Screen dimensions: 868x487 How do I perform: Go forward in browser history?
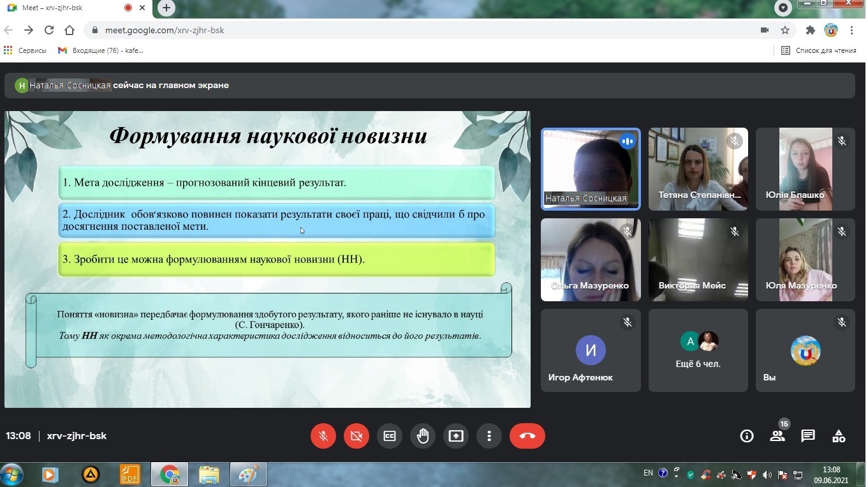coord(29,30)
